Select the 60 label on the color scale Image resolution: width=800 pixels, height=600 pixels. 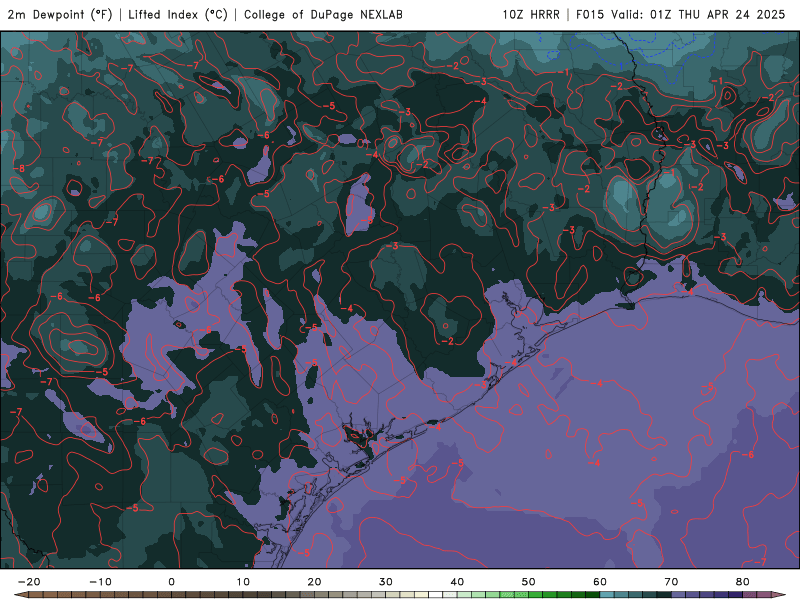[x=600, y=582]
